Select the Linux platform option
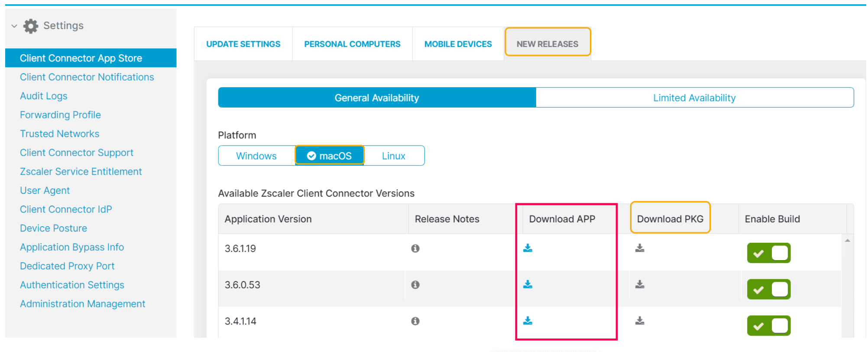This screenshot has height=352, width=868. [394, 156]
